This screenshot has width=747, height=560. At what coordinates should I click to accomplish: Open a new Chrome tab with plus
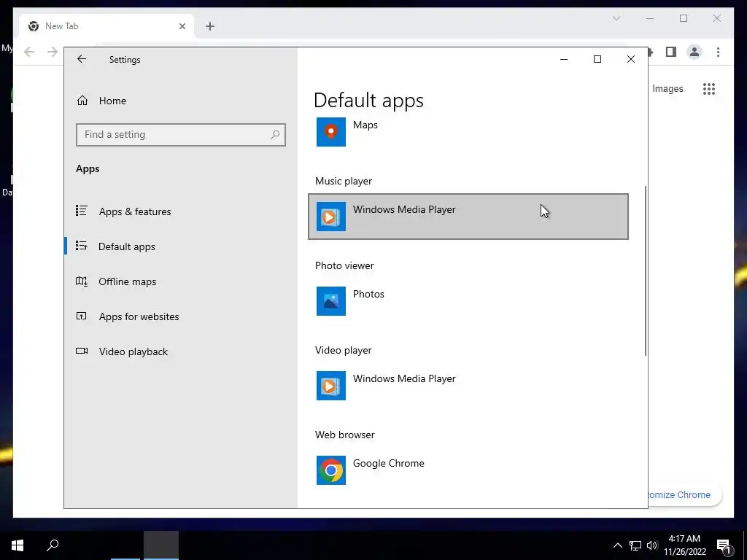pyautogui.click(x=210, y=26)
